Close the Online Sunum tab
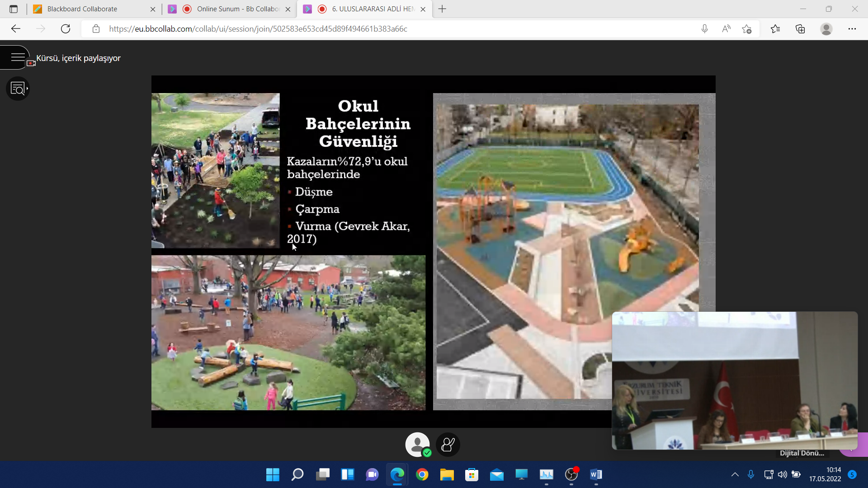 (x=288, y=9)
